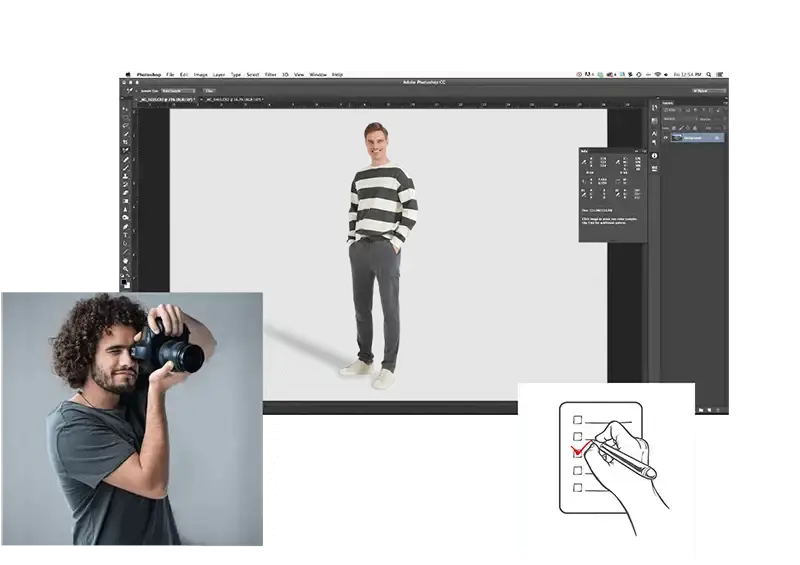Toggle visibility of the Background layer
Screen dimensions: 800x565
[665, 139]
